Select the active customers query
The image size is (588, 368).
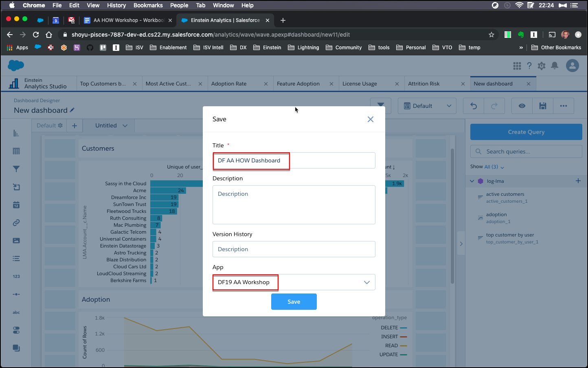click(x=505, y=197)
